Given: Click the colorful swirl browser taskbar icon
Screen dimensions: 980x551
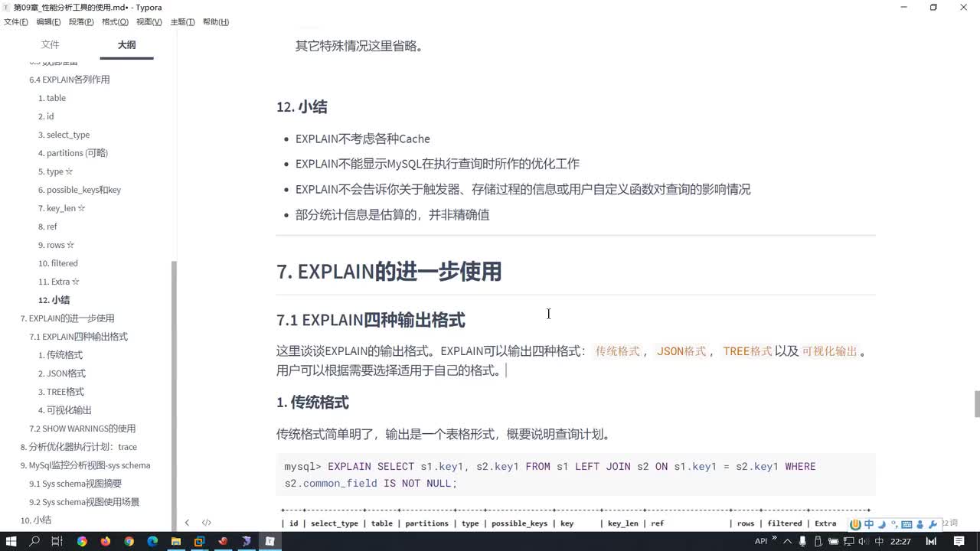Looking at the screenshot, I should coord(81,541).
